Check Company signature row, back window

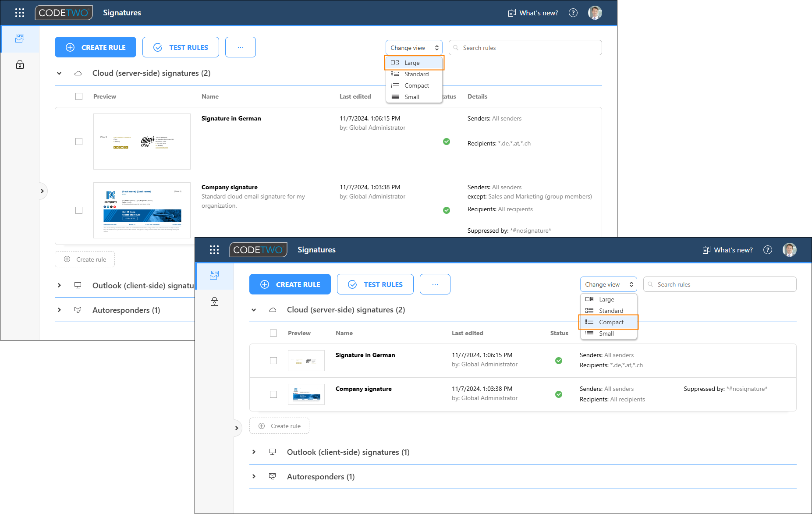79,210
